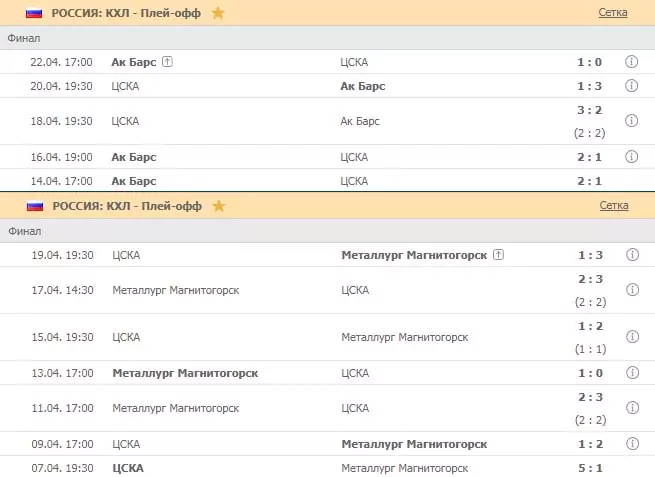Open info icon for 17.04 Металлург–ЦСКА match
Image resolution: width=655 pixels, height=477 pixels.
point(632,289)
